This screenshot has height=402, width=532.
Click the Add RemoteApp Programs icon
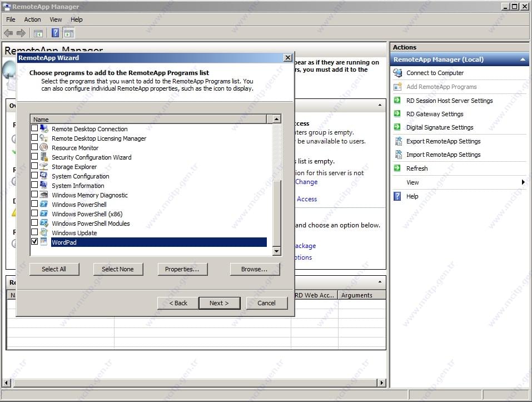pos(397,87)
